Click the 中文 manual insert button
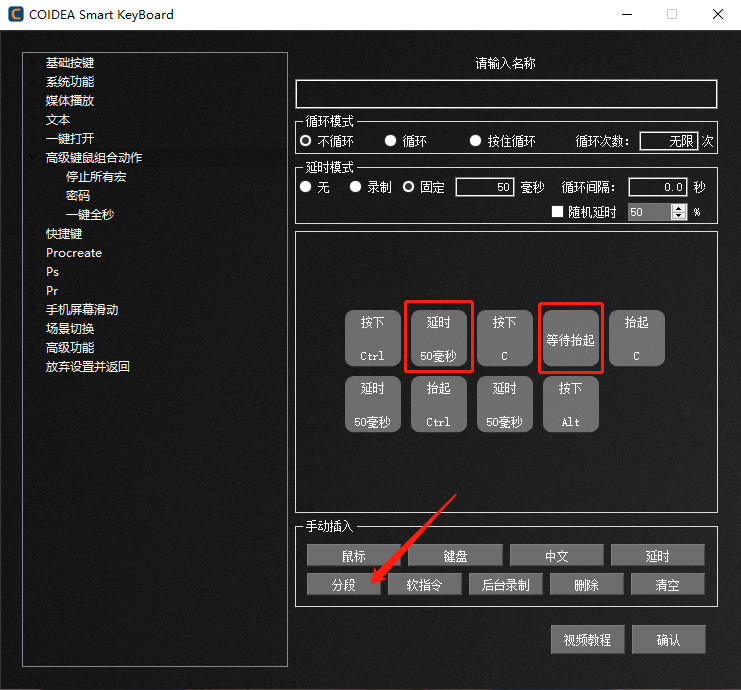Viewport: 741px width, 690px height. pos(557,555)
